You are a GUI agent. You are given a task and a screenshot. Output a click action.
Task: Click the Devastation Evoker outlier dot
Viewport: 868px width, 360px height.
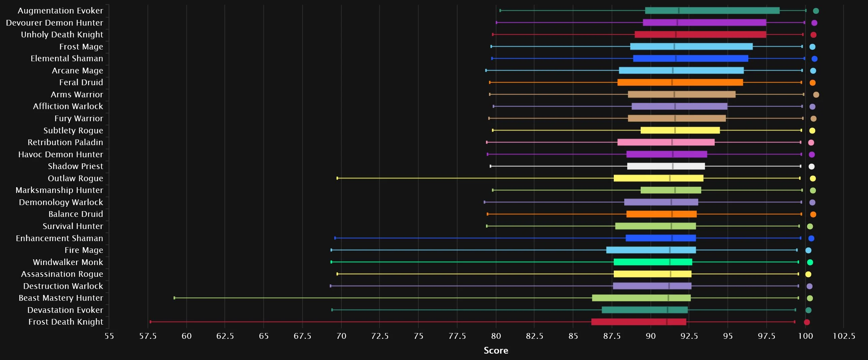point(808,310)
